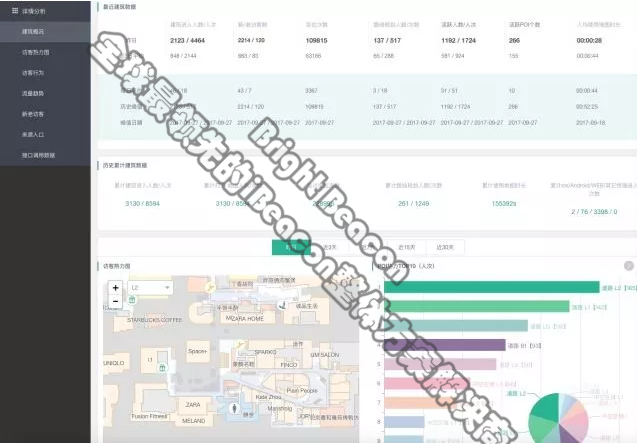
Task: Click the round gray button above bar chart
Action: [628, 266]
